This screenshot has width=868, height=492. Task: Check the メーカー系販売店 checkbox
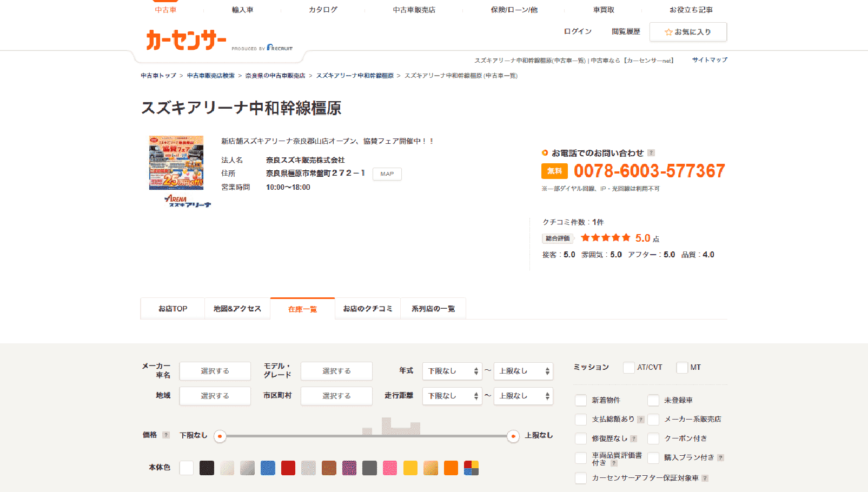click(653, 420)
